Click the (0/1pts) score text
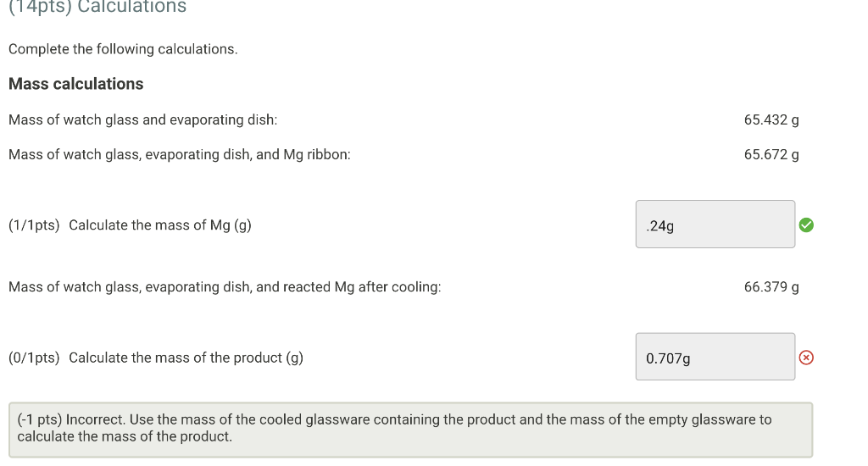The height and width of the screenshot is (466, 868). pos(34,358)
